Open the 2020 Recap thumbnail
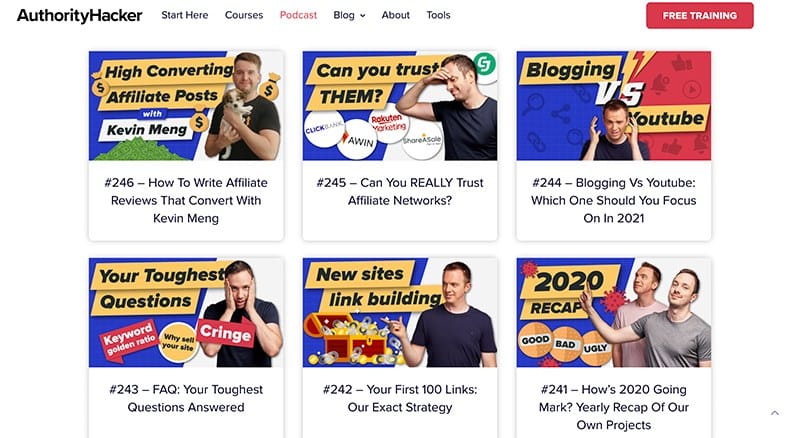 614,312
